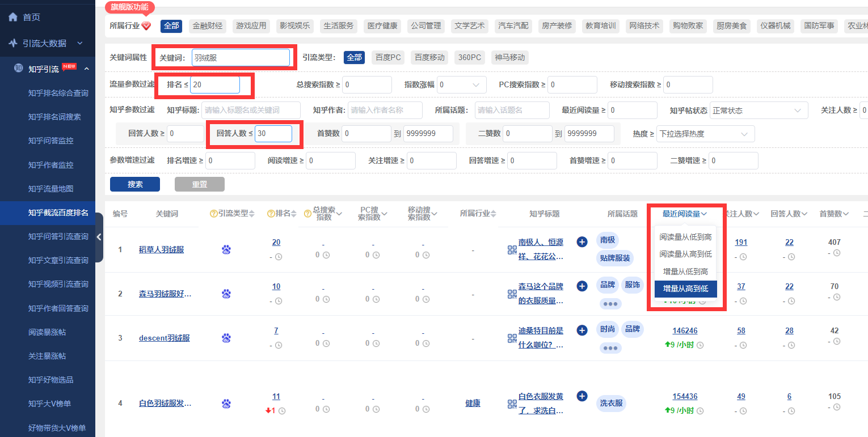Select 金融财经 industry filter
The width and height of the screenshot is (868, 437).
208,26
